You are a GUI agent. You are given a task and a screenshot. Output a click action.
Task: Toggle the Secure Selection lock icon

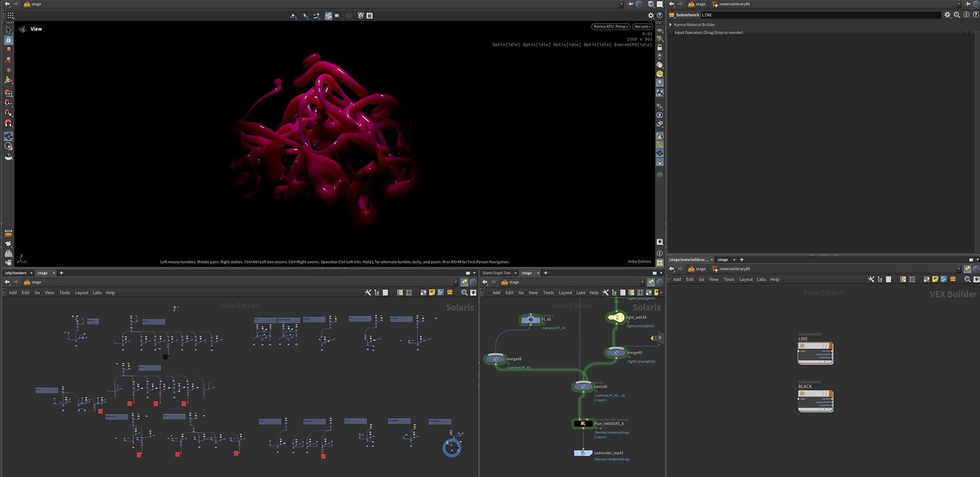coord(9,40)
